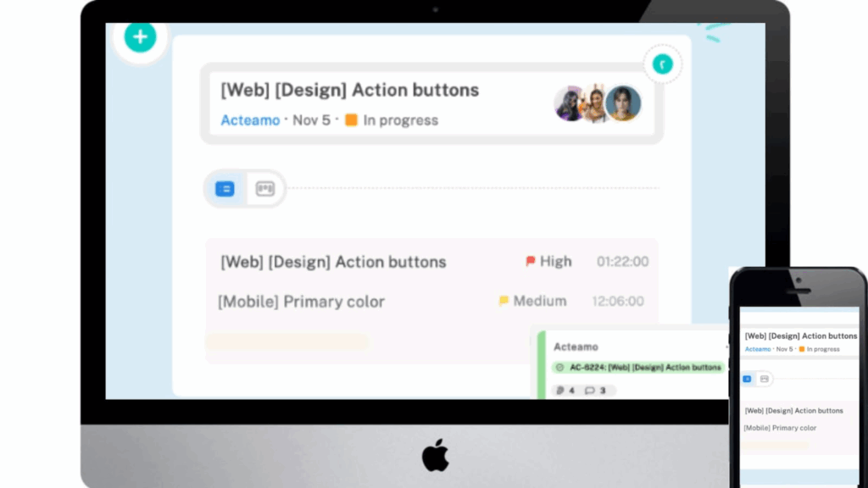The image size is (868, 488).
Task: Switch to list view toggle on desktop
Action: (225, 189)
